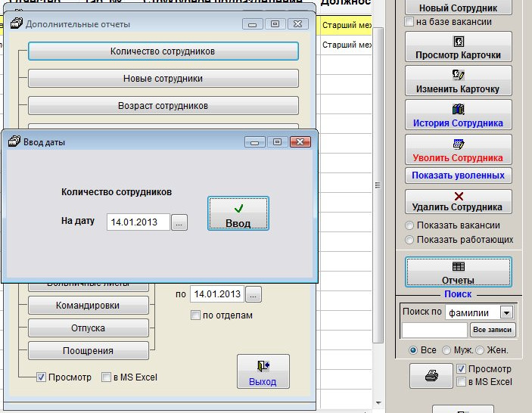Select 'Показать вакансии' radio button
Image resolution: width=532 pixels, height=413 pixels.
[x=409, y=225]
